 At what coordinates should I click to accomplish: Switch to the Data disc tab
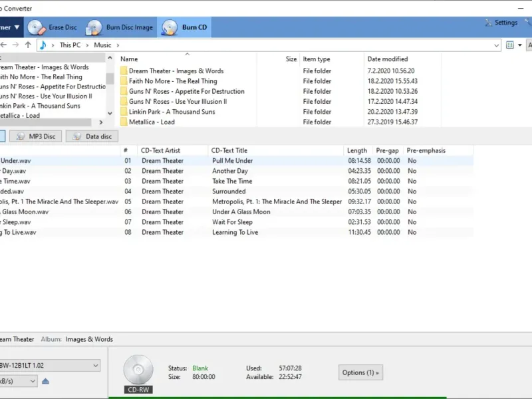point(92,136)
